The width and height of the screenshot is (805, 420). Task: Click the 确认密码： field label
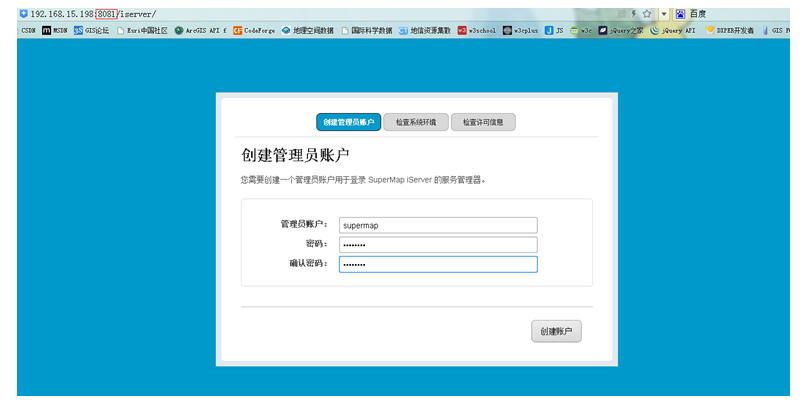pos(308,263)
